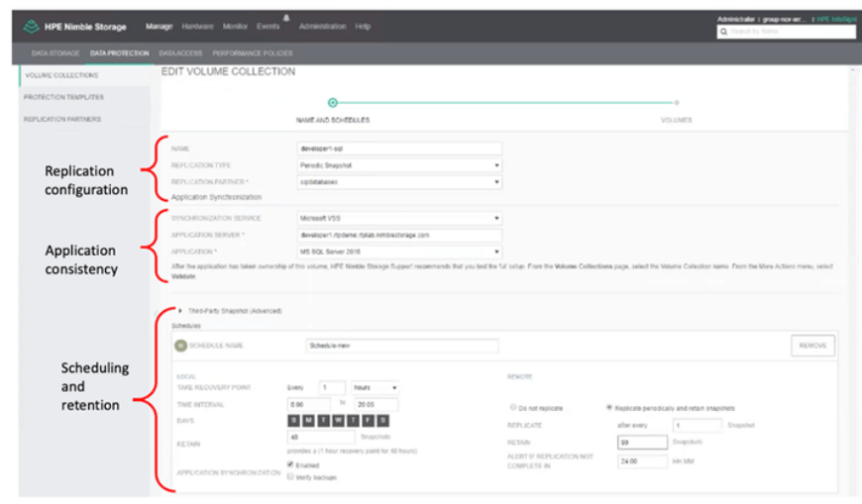Open Protection Templates in sidebar

[63, 97]
